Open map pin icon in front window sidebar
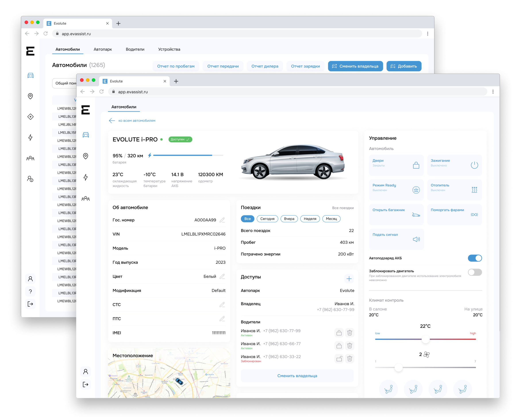531x420 pixels. (x=86, y=156)
